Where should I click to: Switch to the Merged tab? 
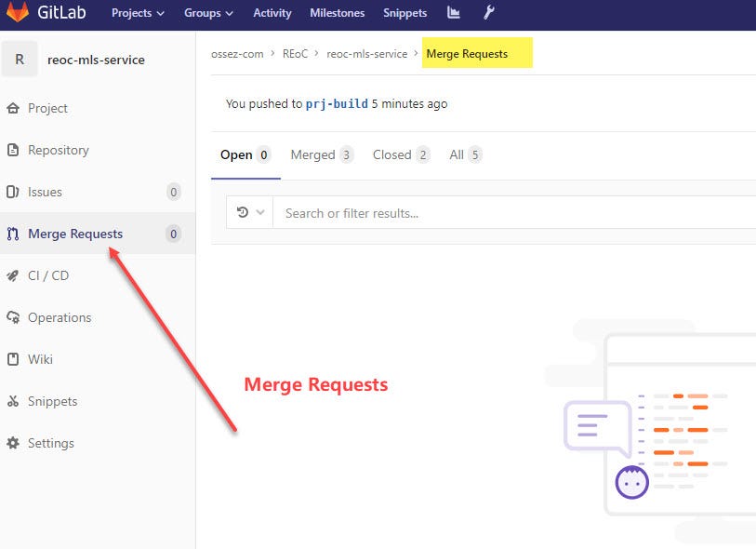click(313, 154)
